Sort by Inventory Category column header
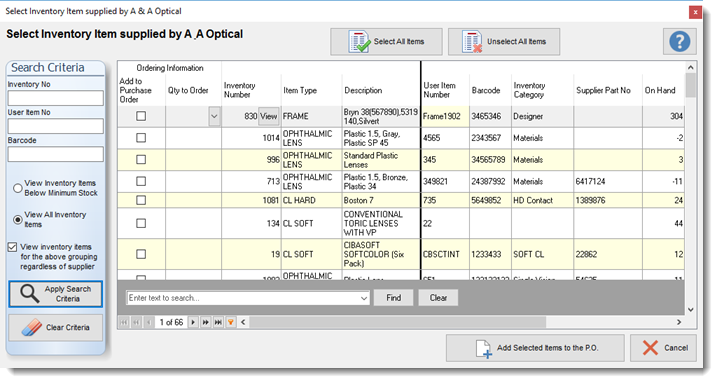 coord(542,90)
